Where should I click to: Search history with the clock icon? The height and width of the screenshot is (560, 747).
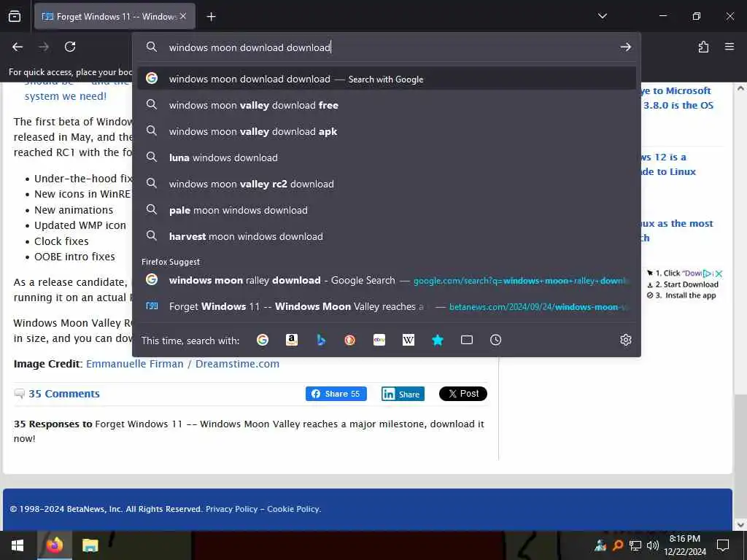click(496, 340)
